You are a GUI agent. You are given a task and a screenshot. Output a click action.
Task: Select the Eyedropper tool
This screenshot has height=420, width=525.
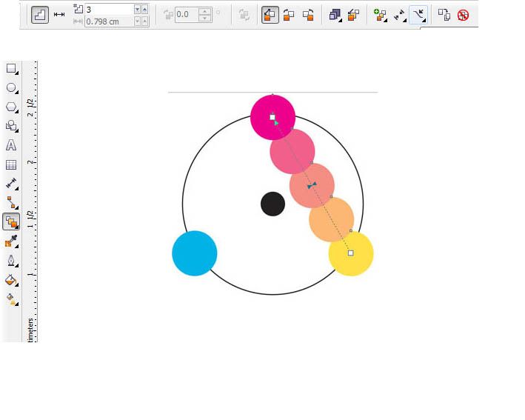(11, 241)
